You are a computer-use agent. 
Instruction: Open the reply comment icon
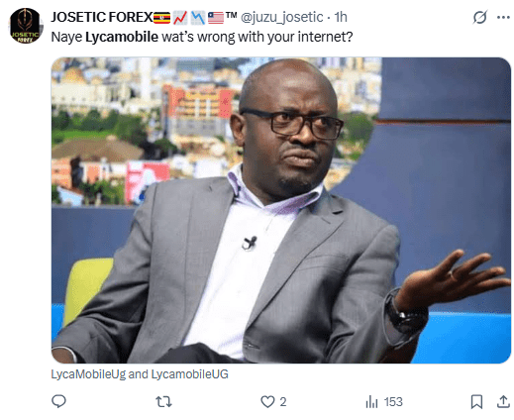pos(58,401)
